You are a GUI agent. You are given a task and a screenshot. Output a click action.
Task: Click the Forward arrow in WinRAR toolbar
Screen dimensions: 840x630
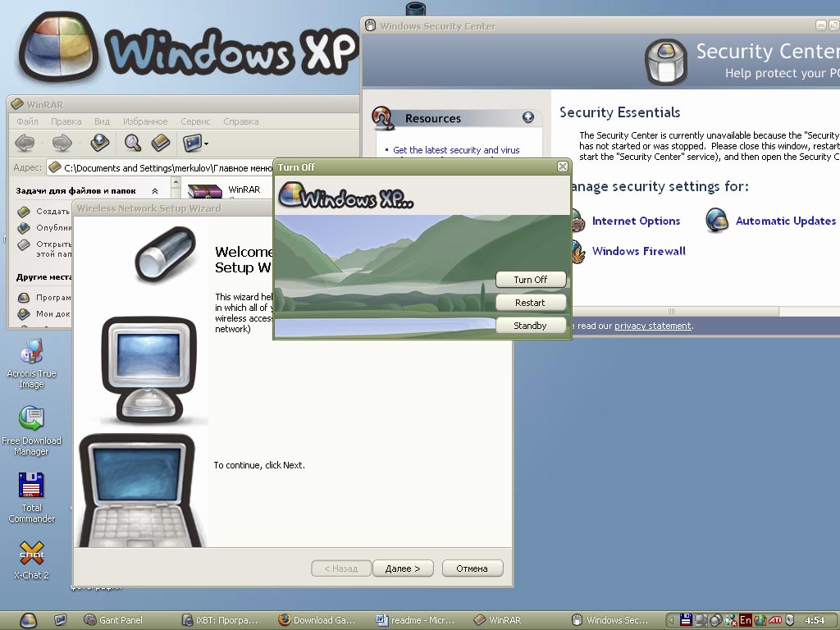[x=62, y=143]
